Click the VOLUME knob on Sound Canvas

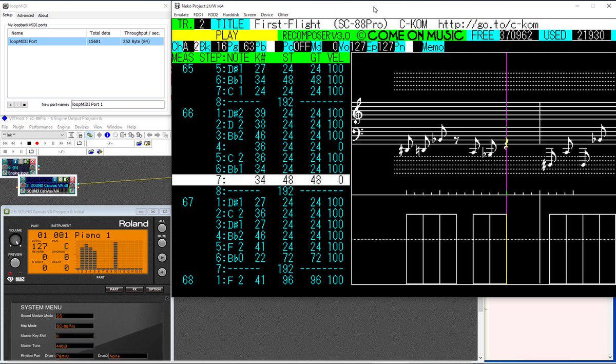click(15, 239)
